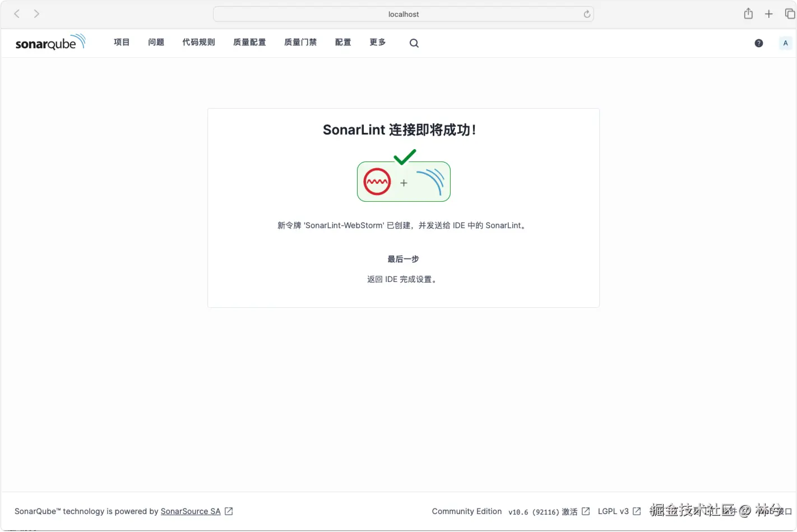Expand the 更多 dropdown menu

click(377, 43)
